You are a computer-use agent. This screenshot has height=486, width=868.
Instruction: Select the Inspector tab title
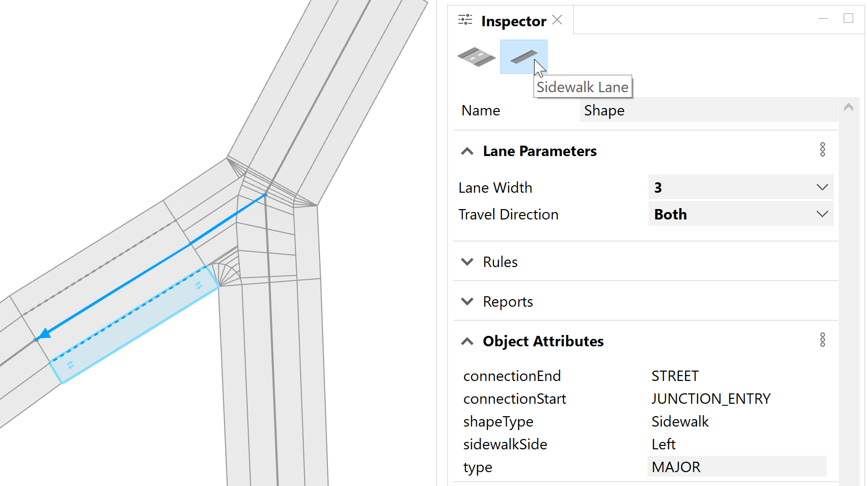(x=513, y=21)
